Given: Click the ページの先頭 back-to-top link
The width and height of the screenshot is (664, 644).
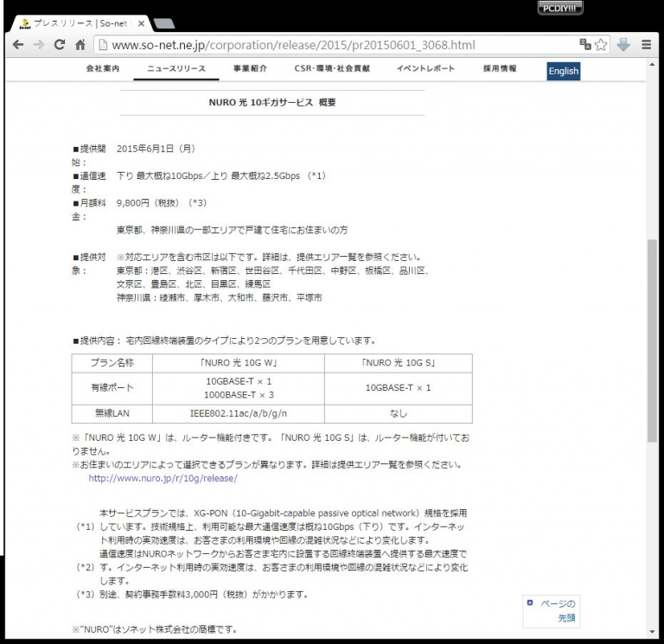Looking at the screenshot, I should point(552,610).
